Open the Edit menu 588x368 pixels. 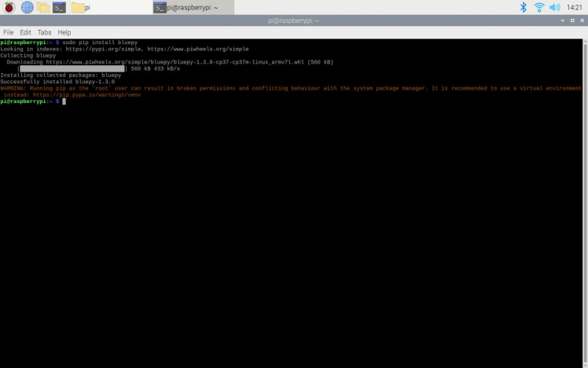25,32
